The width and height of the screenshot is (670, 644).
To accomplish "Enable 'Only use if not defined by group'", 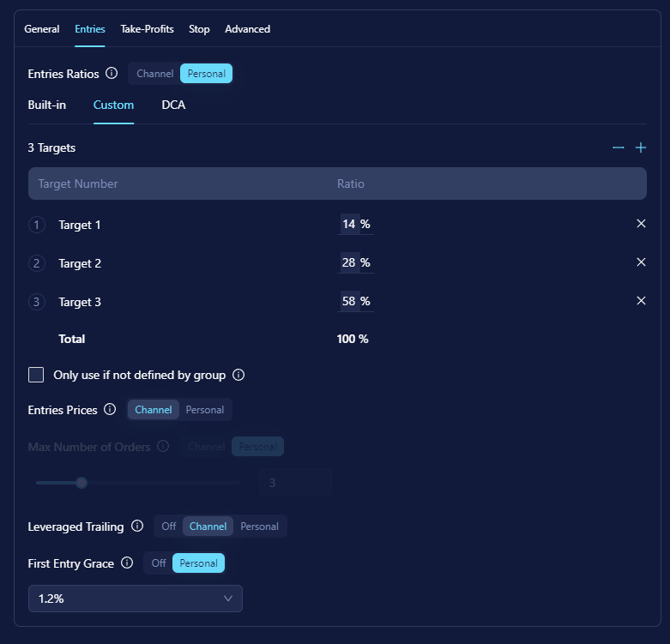I will pyautogui.click(x=36, y=375).
